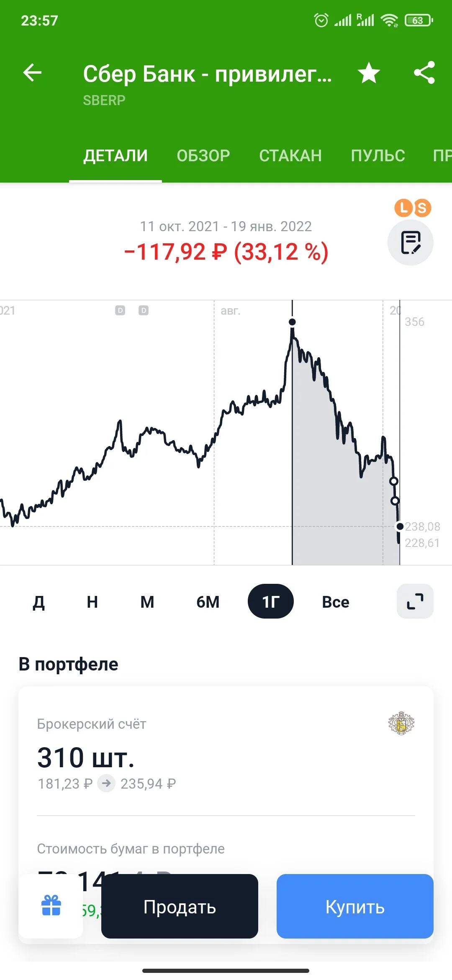Click the first dividend D marker

click(x=120, y=310)
